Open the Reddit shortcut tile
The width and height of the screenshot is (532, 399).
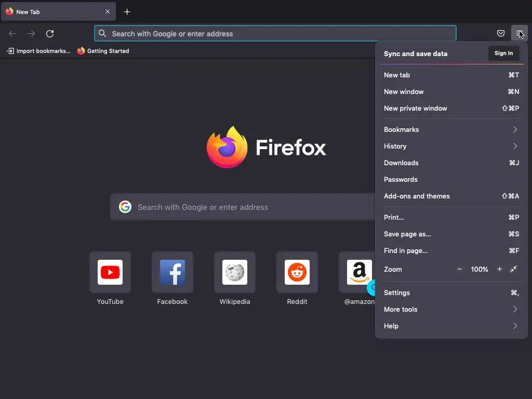(x=297, y=272)
